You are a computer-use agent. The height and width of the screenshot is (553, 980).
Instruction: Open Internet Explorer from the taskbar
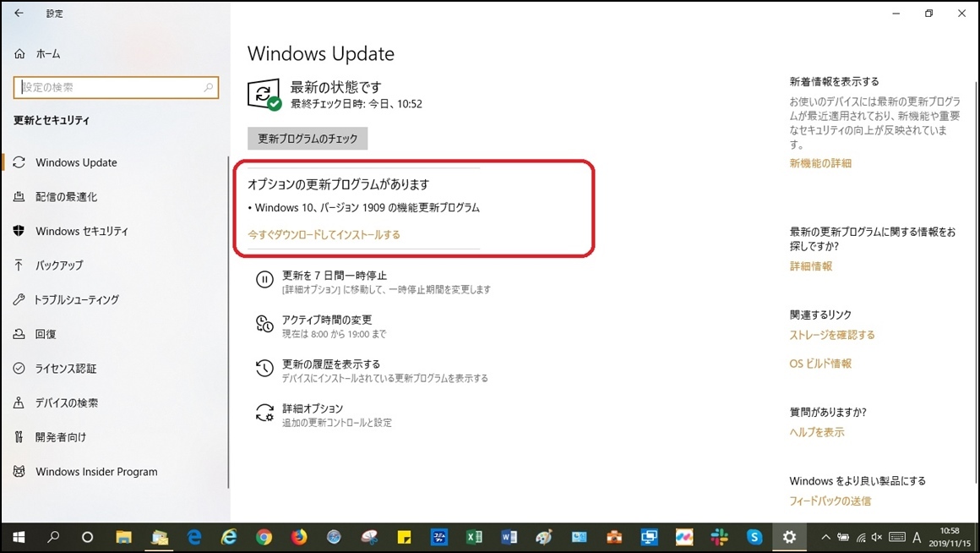pyautogui.click(x=229, y=538)
